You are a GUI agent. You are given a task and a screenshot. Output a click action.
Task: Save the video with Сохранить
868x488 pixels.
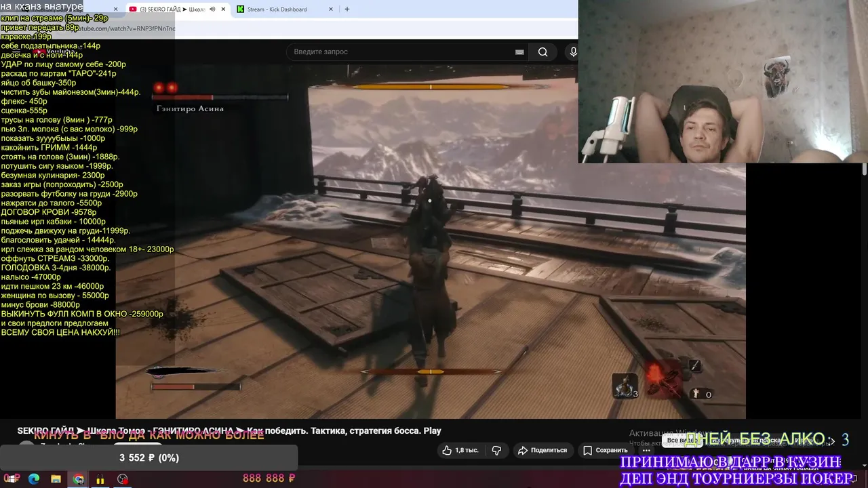tap(605, 450)
